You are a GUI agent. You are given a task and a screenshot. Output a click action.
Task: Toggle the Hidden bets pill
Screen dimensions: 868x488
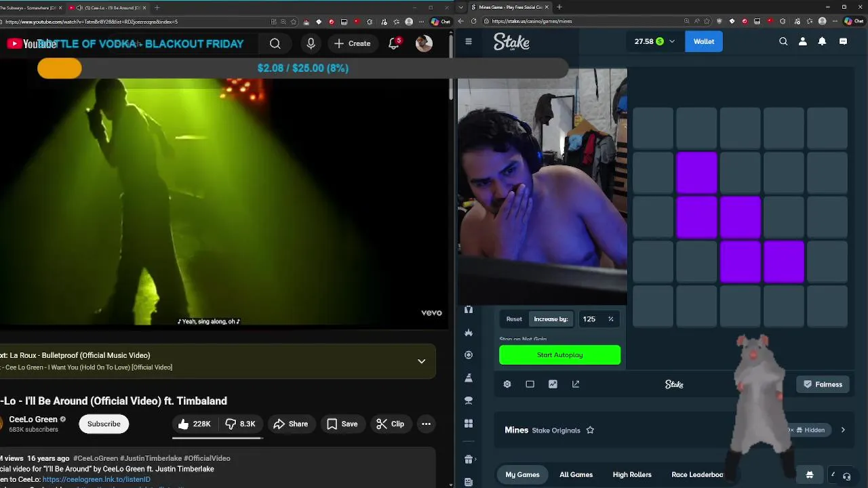(810, 430)
